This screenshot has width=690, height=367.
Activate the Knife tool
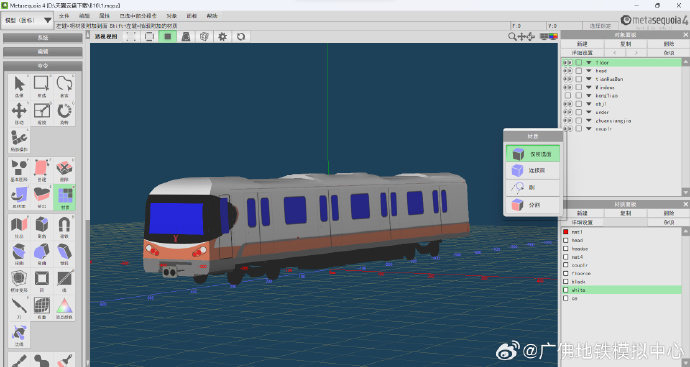[x=19, y=308]
